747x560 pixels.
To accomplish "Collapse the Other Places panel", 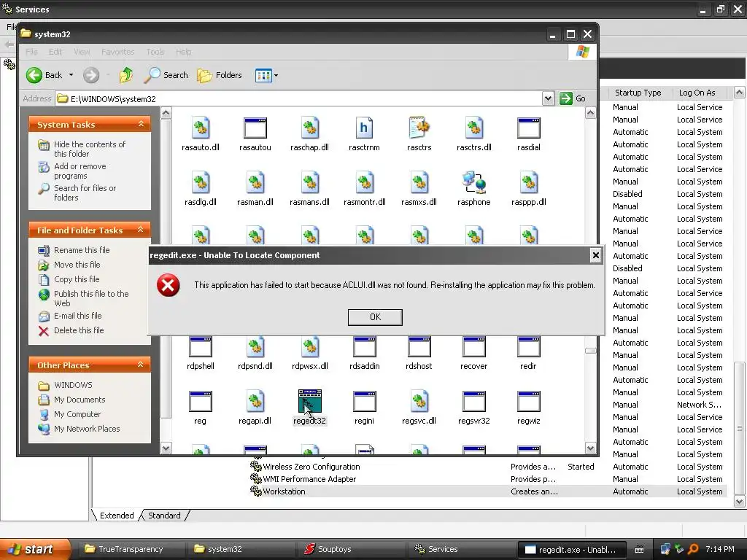I will (x=141, y=365).
